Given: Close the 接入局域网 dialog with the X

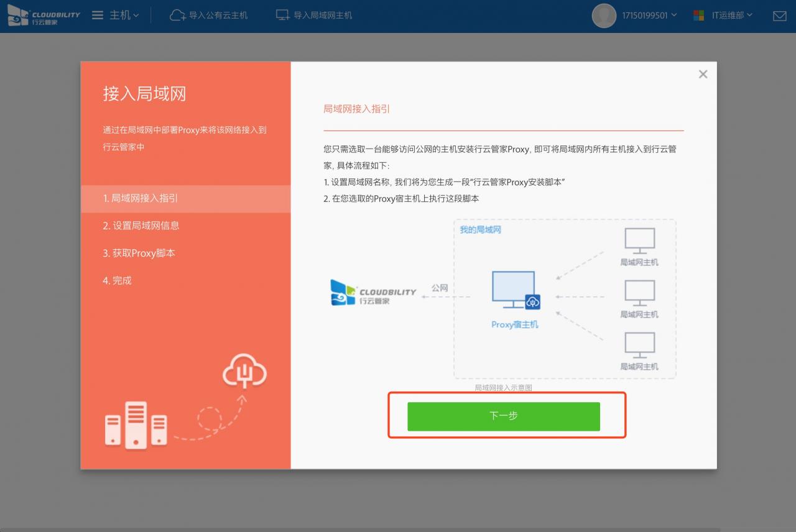Looking at the screenshot, I should pos(703,74).
